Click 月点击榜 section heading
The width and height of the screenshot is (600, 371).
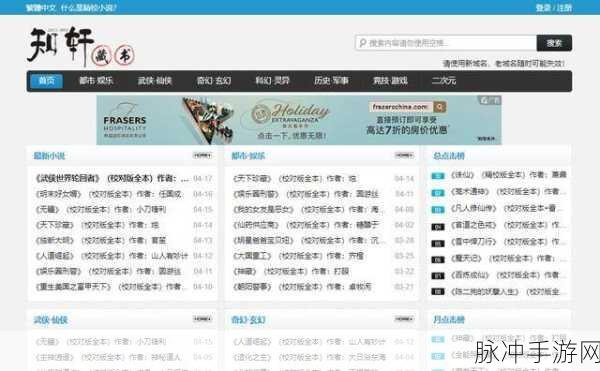pos(449,319)
